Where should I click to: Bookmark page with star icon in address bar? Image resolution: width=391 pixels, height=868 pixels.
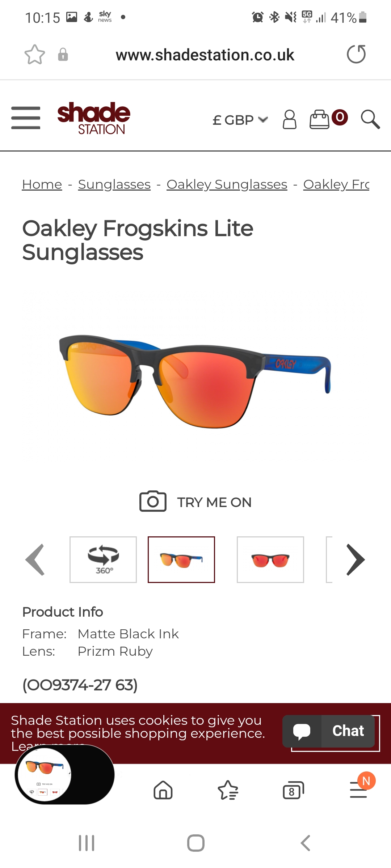(x=35, y=55)
